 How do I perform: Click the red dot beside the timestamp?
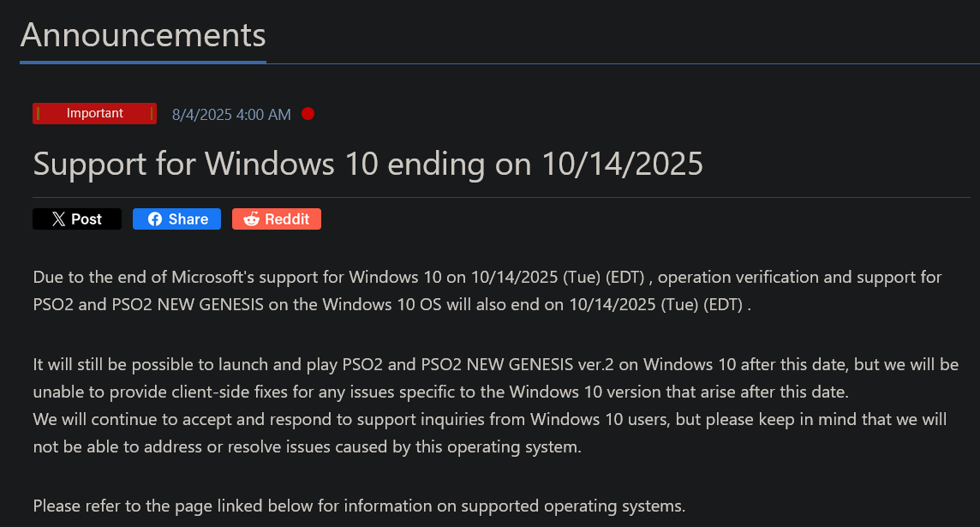[x=308, y=114]
